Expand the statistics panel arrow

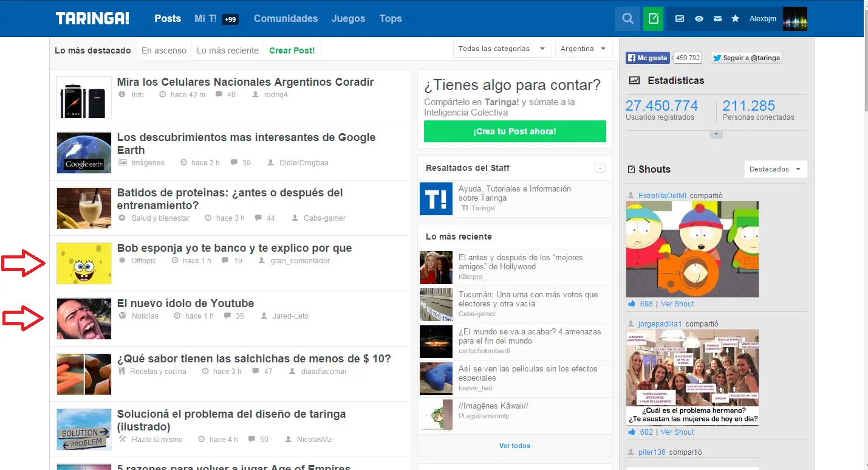click(716, 134)
